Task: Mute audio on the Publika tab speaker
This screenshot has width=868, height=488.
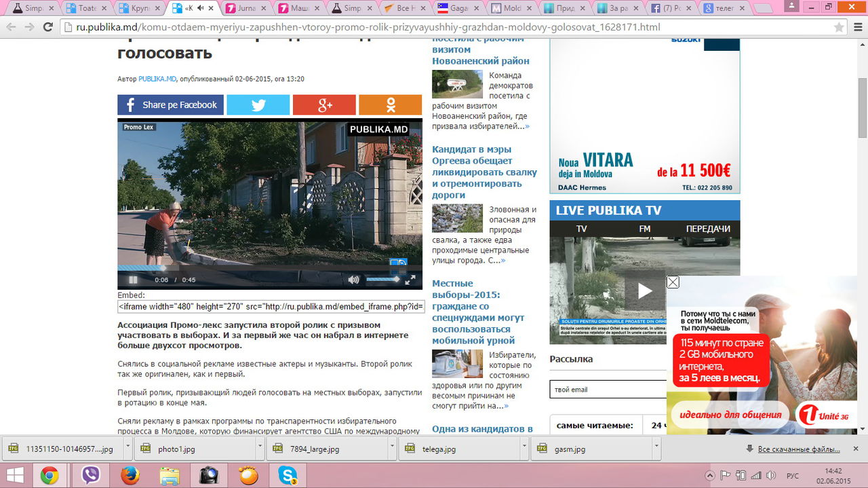Action: pos(200,8)
